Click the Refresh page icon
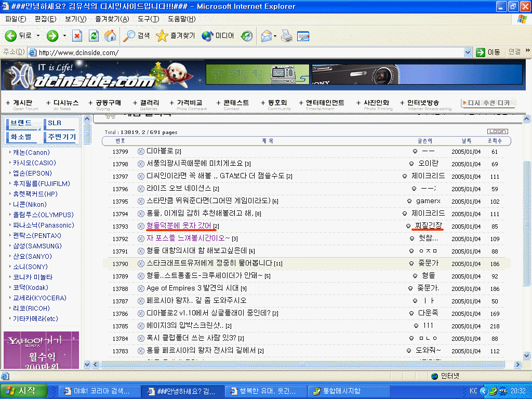 click(x=94, y=36)
